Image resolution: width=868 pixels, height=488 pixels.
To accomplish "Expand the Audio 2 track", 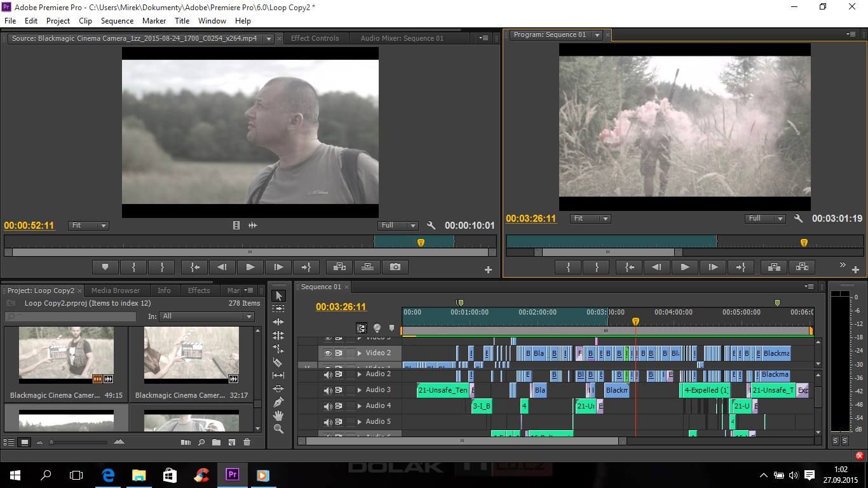I will point(360,374).
